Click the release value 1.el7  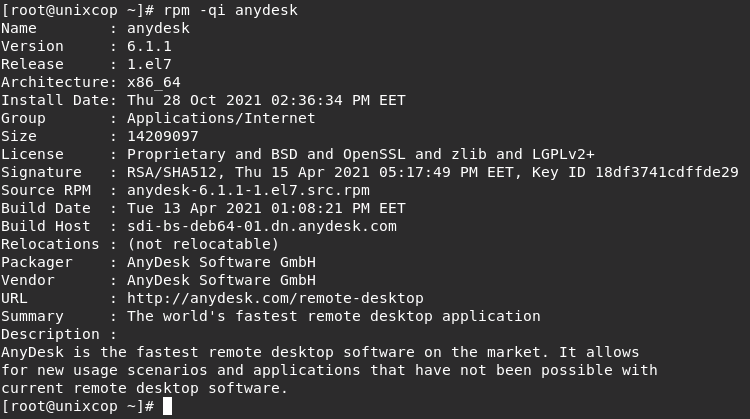click(149, 64)
